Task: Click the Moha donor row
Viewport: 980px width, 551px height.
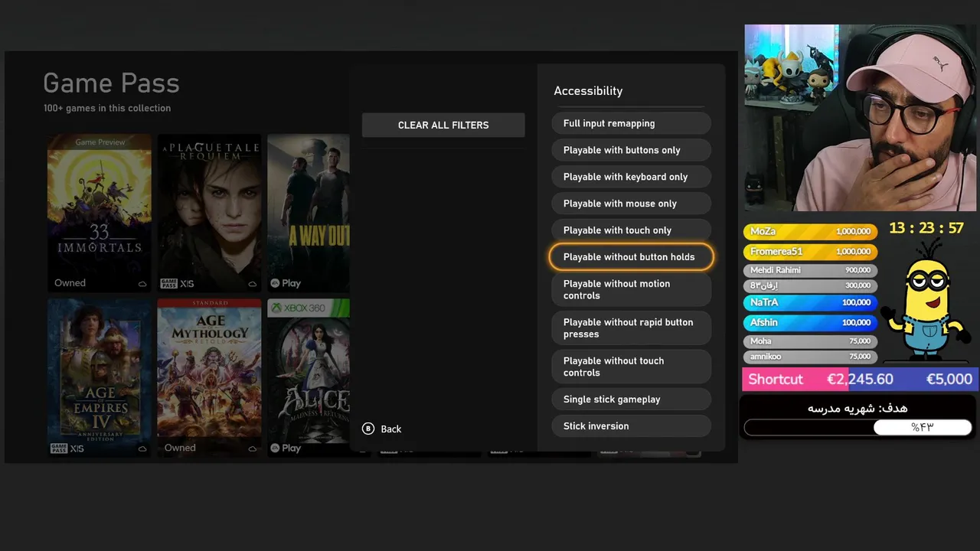Action: click(810, 341)
